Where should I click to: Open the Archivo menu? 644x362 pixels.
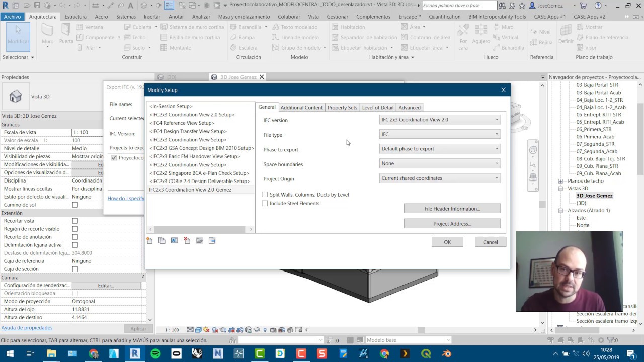point(12,17)
